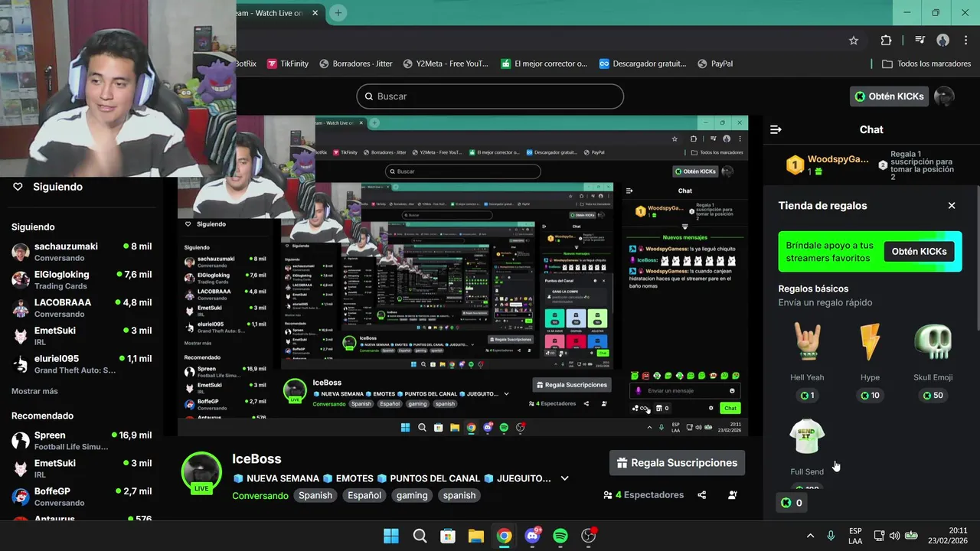Screen dimensions: 980x551
Task: Open EmetSuki under the Siguiendo list
Action: (82, 336)
